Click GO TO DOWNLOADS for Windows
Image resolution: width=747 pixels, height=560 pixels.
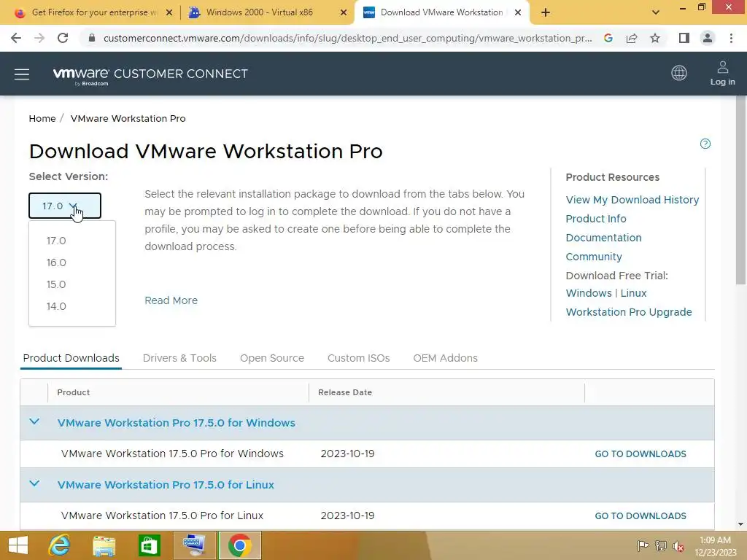coord(640,454)
